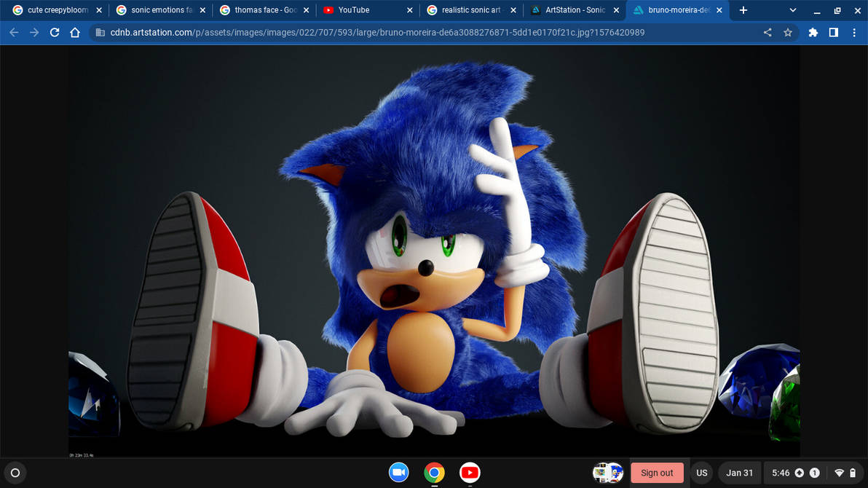Close the bruno-moreira image tab
The height and width of the screenshot is (488, 868).
click(719, 10)
